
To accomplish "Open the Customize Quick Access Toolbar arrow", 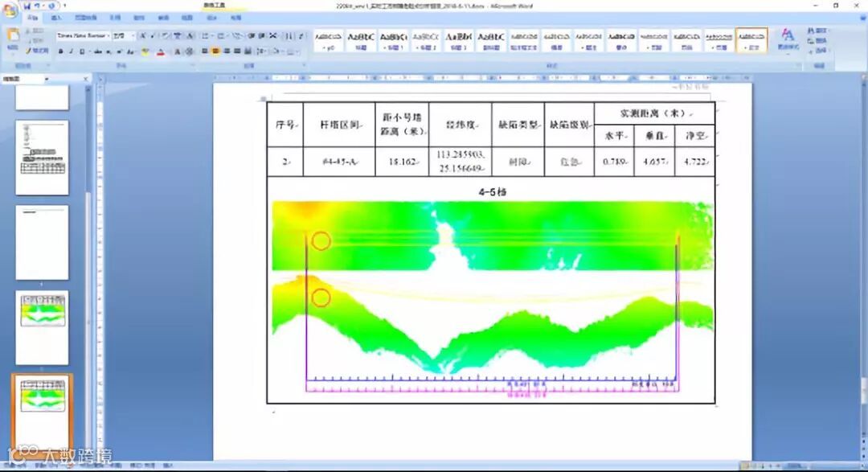I will (64, 6).
